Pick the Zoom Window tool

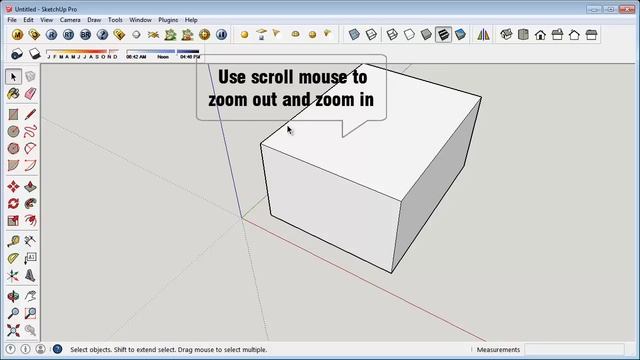pos(30,313)
